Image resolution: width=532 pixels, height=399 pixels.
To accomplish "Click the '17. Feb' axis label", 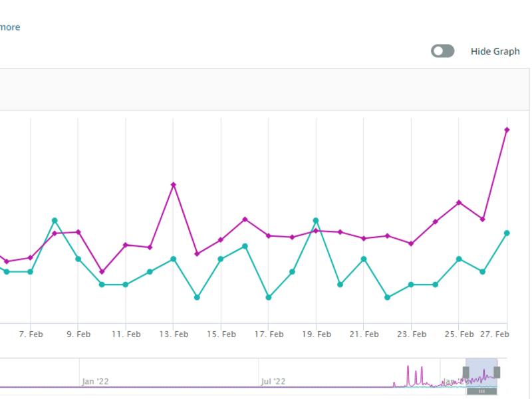I will click(x=269, y=334).
